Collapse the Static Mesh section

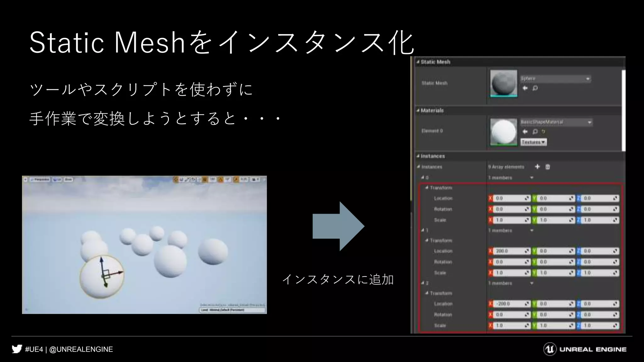point(418,62)
